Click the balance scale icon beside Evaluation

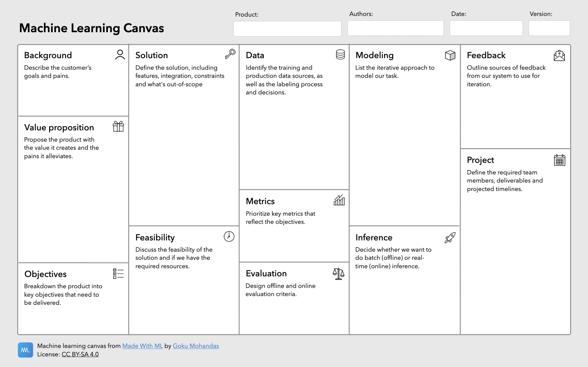click(x=338, y=274)
